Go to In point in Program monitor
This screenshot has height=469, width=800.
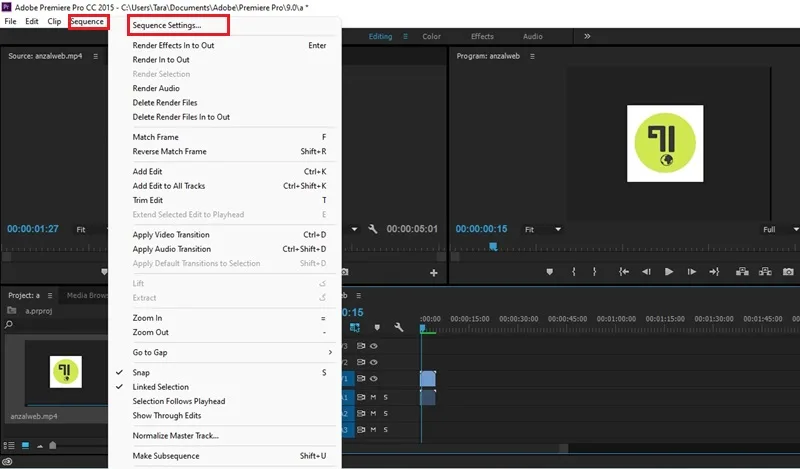click(x=623, y=272)
